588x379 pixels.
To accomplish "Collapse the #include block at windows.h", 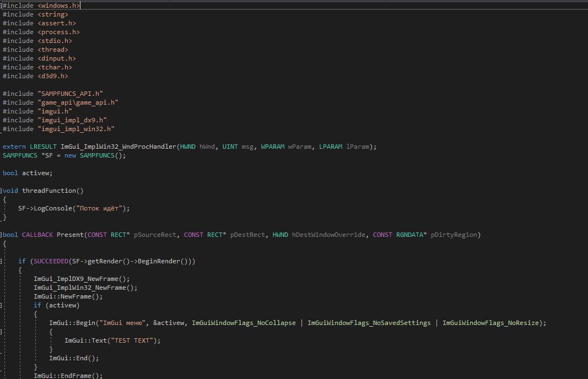I will (1, 6).
